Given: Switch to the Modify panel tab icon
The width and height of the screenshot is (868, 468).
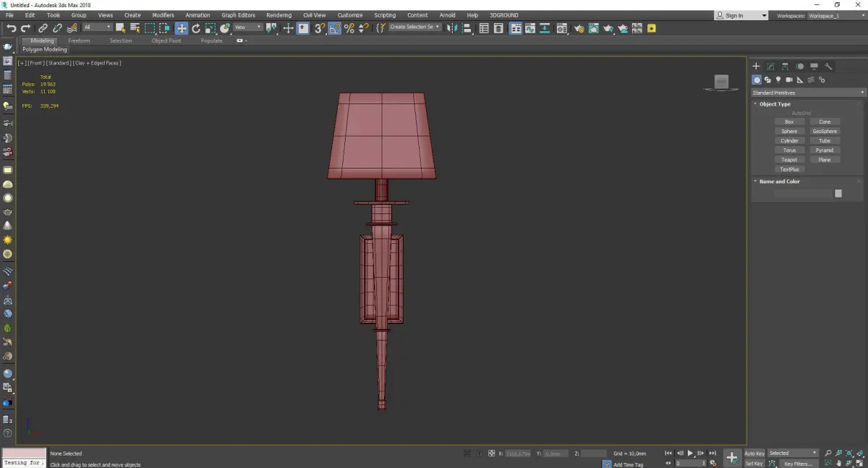Looking at the screenshot, I should click(x=770, y=66).
